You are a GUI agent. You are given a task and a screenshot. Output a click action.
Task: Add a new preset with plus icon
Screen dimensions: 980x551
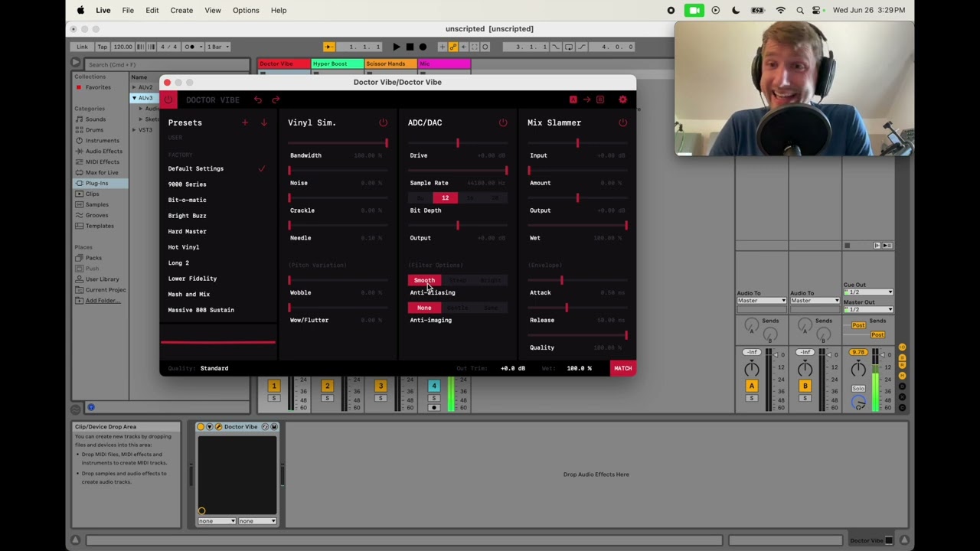point(245,122)
